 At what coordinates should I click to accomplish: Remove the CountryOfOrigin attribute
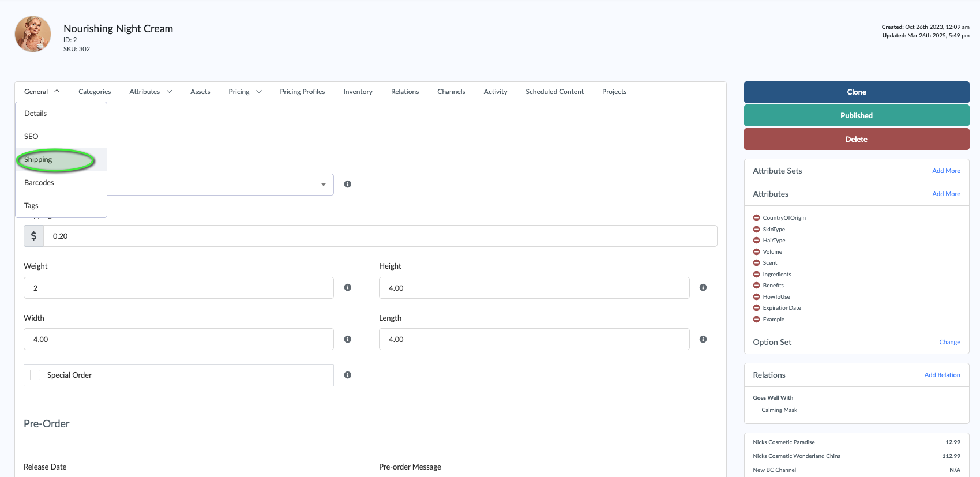(756, 217)
